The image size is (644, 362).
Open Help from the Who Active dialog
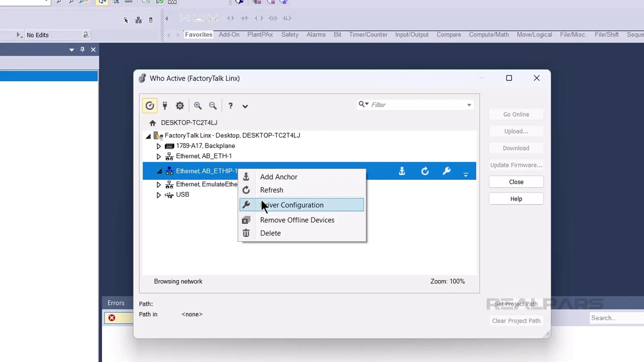point(516,199)
